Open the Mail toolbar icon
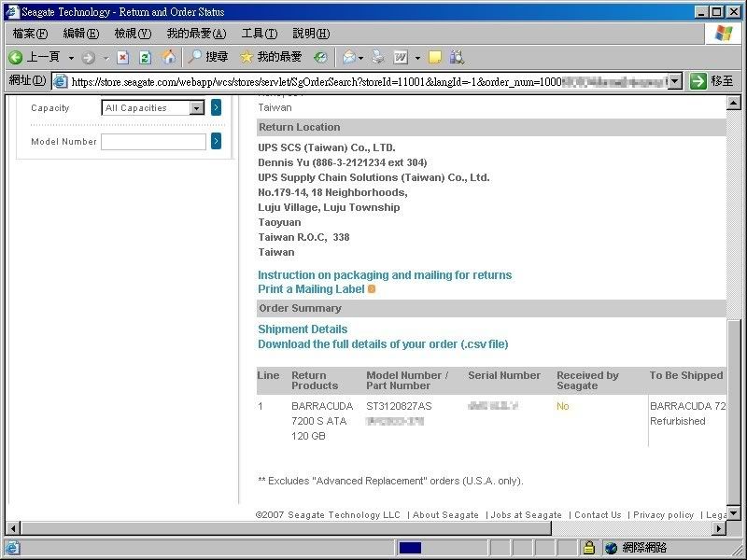Viewport: 747px width, 560px height. pos(349,57)
